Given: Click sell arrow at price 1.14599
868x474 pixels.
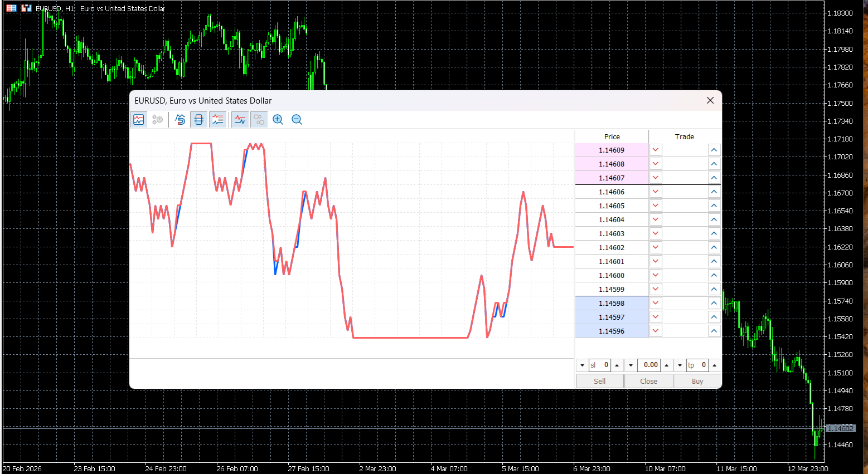Looking at the screenshot, I should pyautogui.click(x=656, y=289).
